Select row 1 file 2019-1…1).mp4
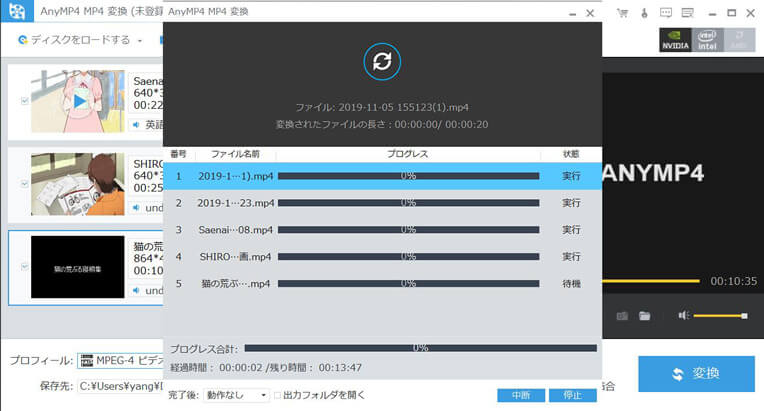The width and height of the screenshot is (764, 411). tap(382, 176)
